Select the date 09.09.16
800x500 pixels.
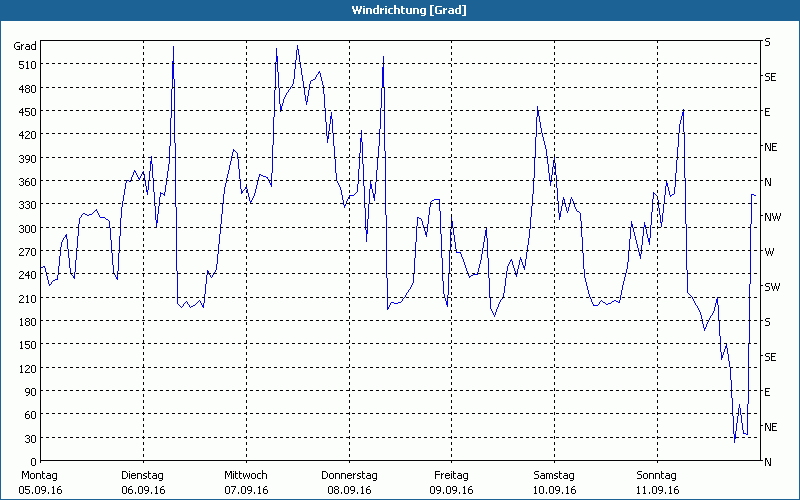click(452, 490)
